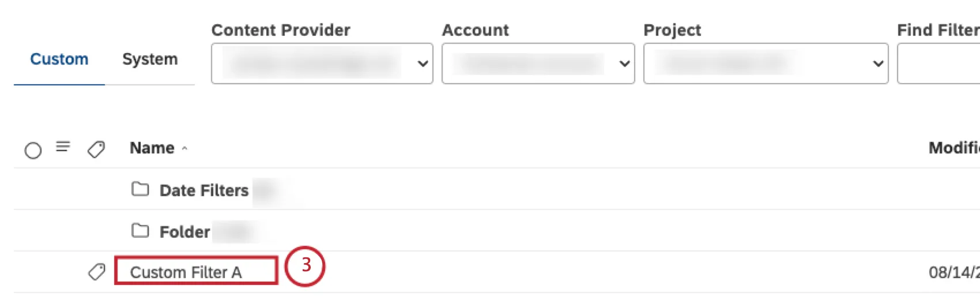Screen dimensions: 980x300
Task: Sort by Name column ascending arrow
Action: pyautogui.click(x=184, y=149)
